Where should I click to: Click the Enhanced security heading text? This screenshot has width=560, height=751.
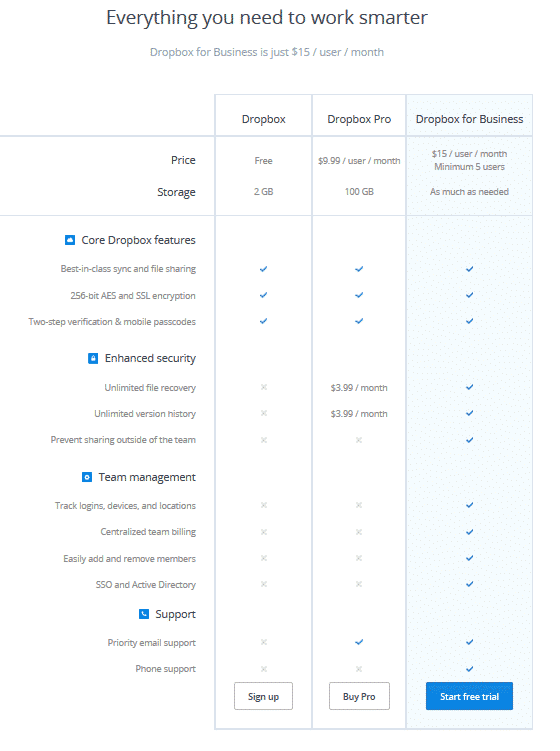pyautogui.click(x=150, y=358)
